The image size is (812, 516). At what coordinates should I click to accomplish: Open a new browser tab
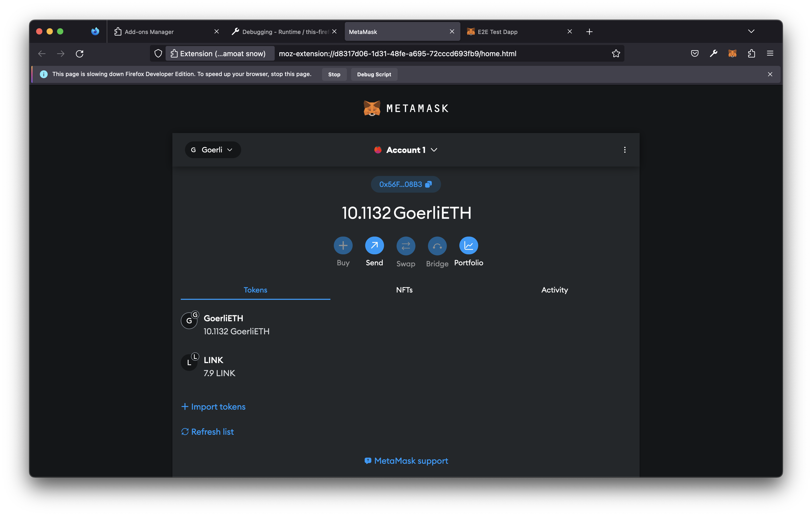tap(589, 32)
